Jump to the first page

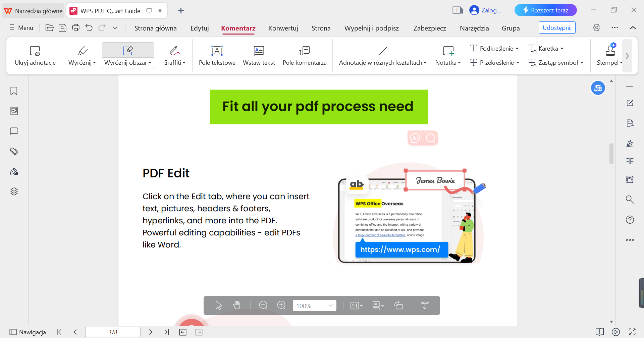pyautogui.click(x=59, y=332)
